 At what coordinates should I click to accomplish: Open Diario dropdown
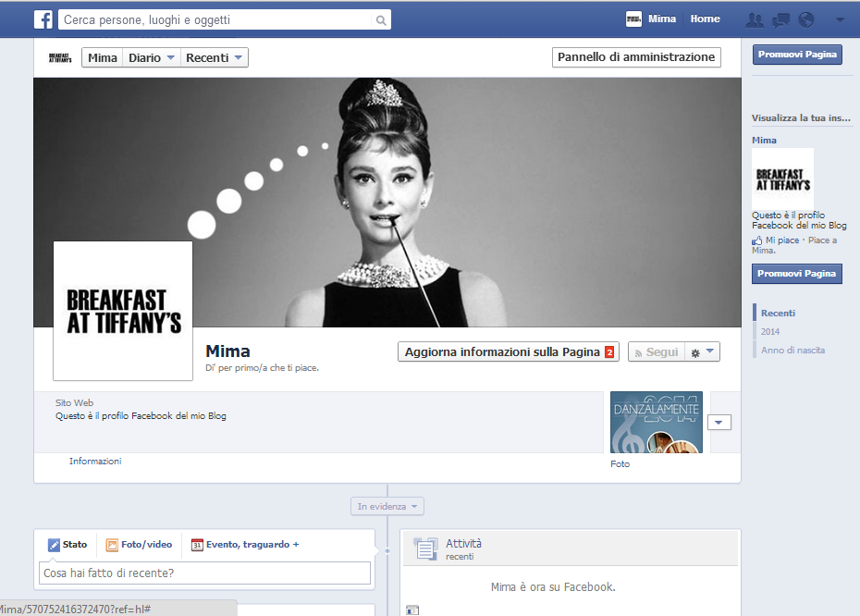pos(152,57)
